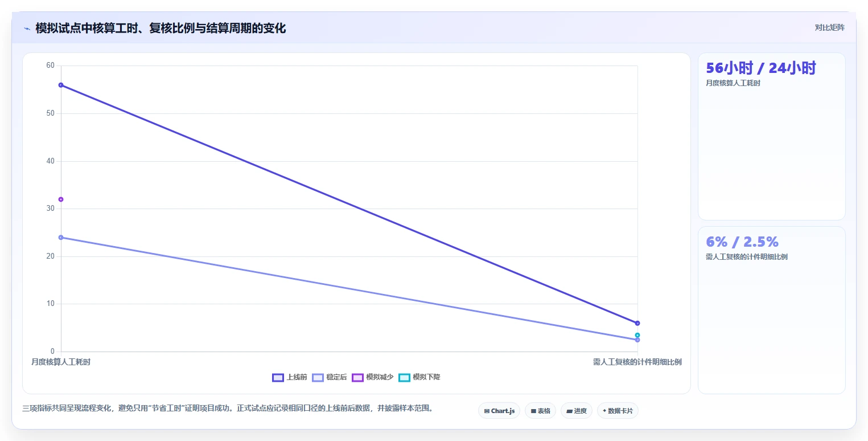Click the chart icon before the title
The image size is (868, 441).
pos(27,28)
